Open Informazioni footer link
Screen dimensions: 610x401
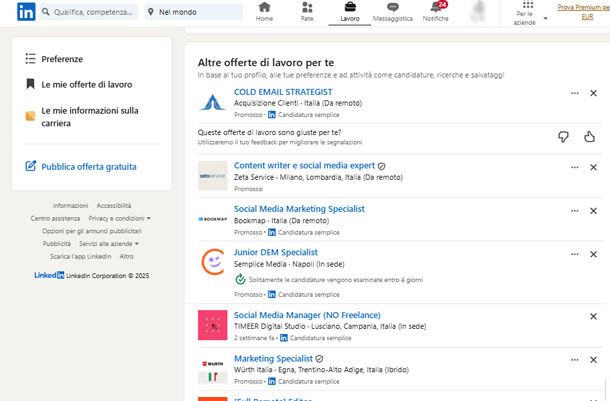pyautogui.click(x=70, y=206)
